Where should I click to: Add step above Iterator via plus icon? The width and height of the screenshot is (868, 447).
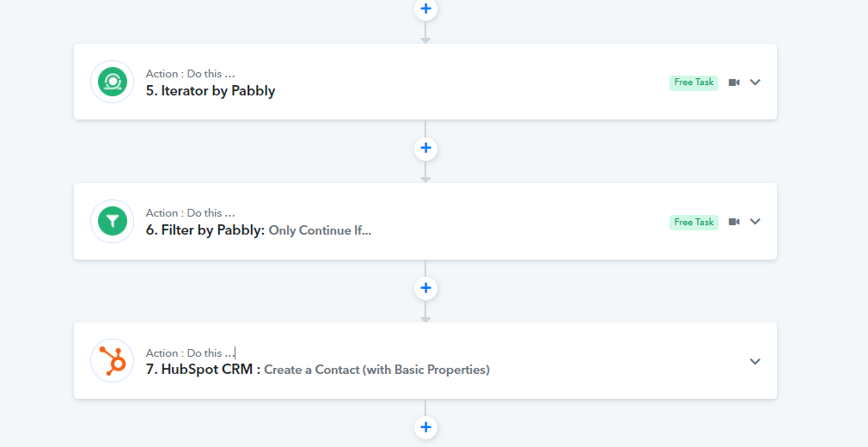(x=425, y=9)
